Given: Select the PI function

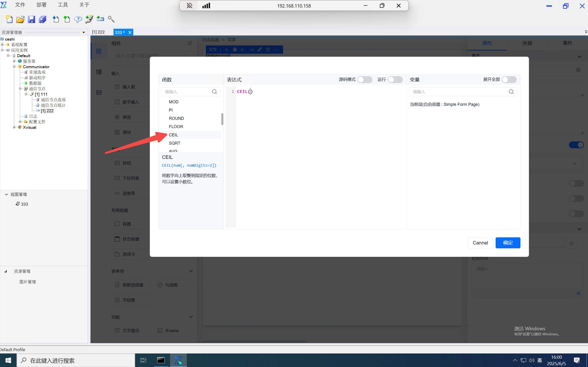Looking at the screenshot, I should pyautogui.click(x=170, y=110).
